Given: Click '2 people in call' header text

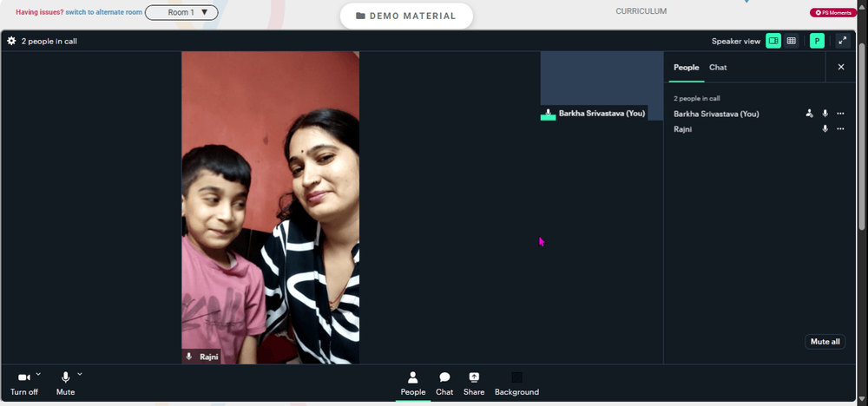Looking at the screenshot, I should pos(49,41).
